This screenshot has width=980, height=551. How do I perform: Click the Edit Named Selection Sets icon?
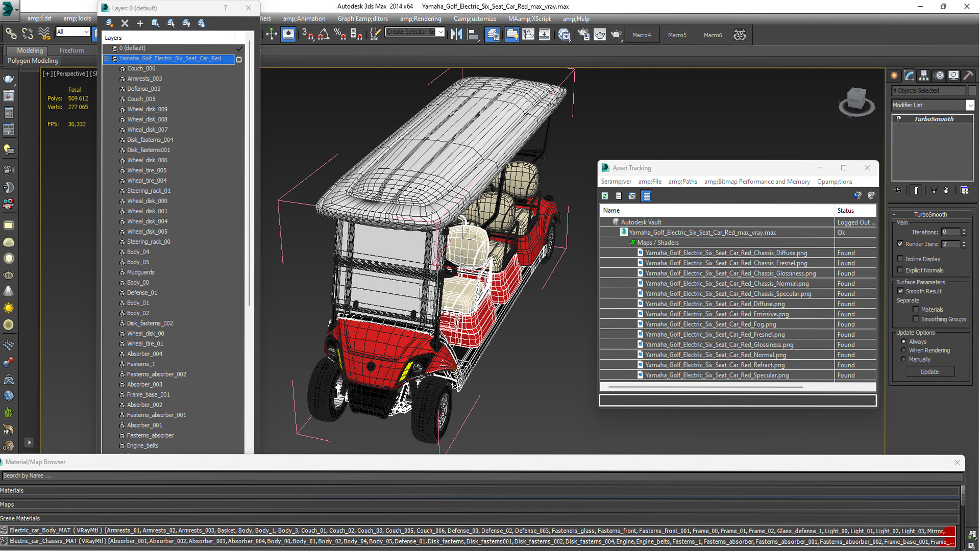point(375,34)
